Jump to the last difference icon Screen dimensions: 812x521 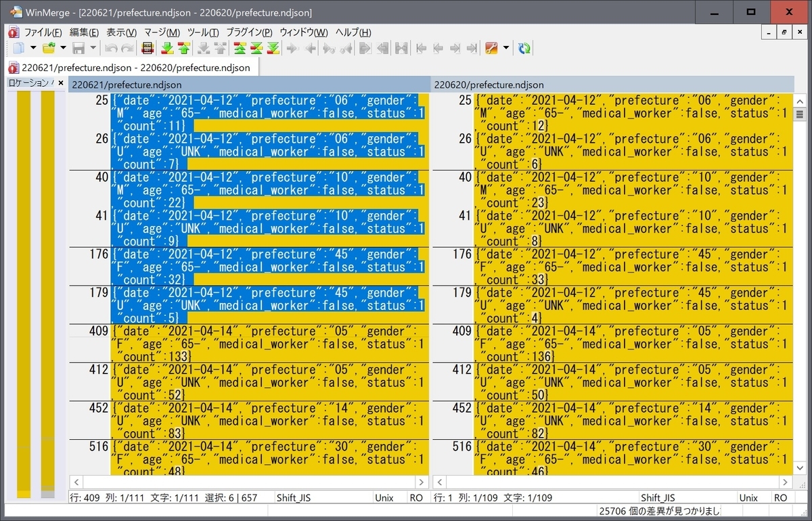pyautogui.click(x=272, y=48)
